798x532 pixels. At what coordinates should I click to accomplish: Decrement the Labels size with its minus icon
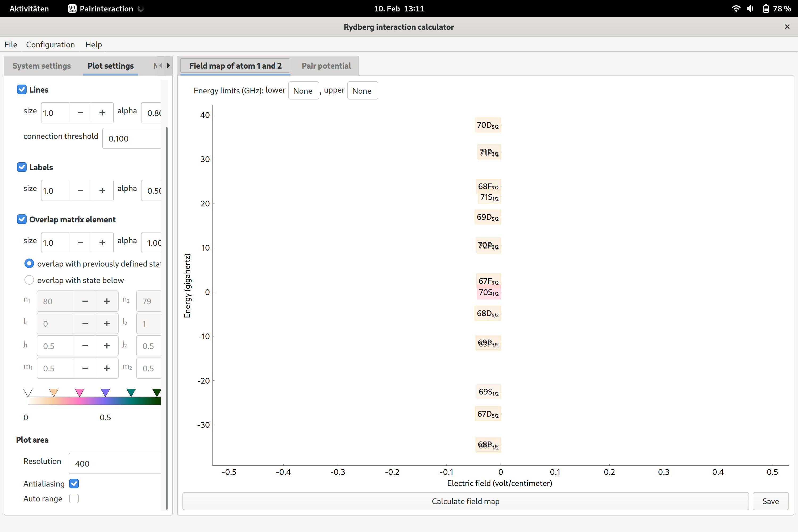tap(80, 190)
